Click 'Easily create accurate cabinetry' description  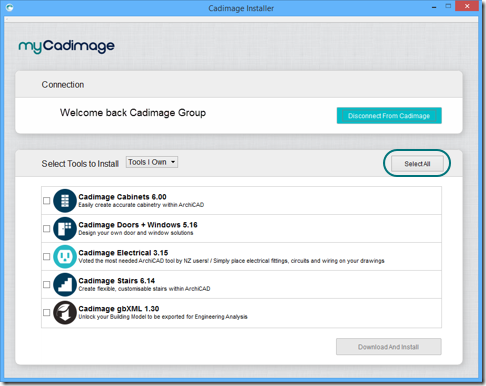(x=141, y=205)
